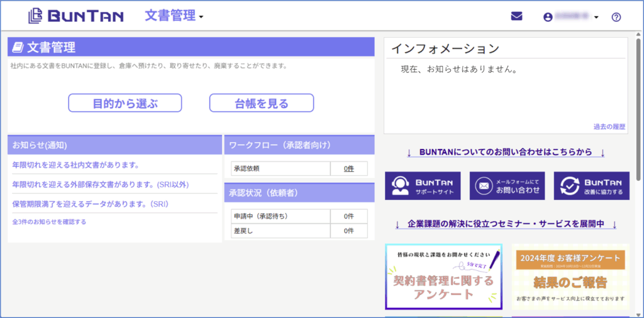Open 過去の履歴 link in インフォメーション
Viewport: 644px width, 318px height.
(x=609, y=127)
